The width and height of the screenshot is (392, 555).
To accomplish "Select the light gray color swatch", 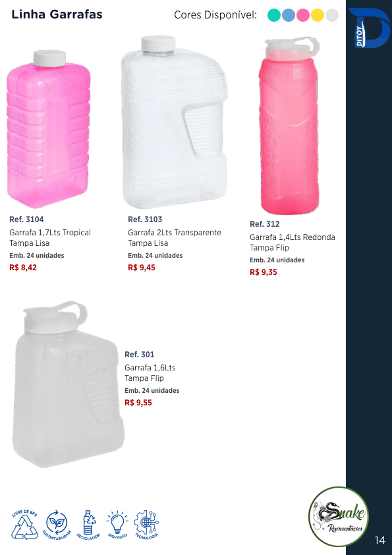I will pyautogui.click(x=332, y=15).
